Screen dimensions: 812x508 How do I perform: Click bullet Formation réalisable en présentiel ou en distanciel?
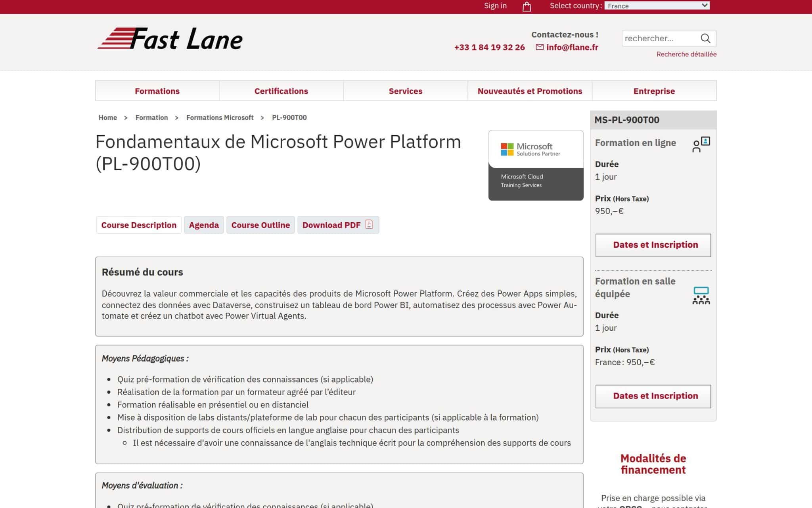[213, 404]
